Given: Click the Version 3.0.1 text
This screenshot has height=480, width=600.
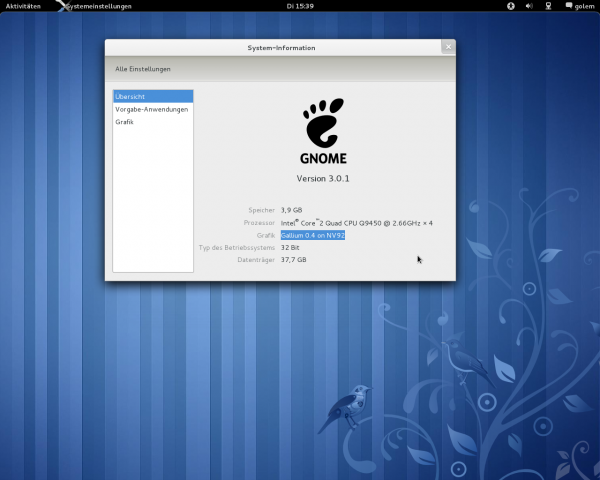Looking at the screenshot, I should [x=323, y=178].
